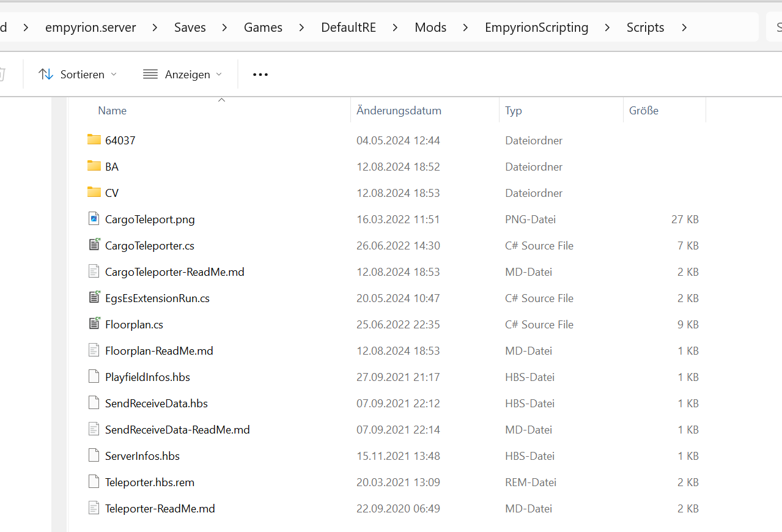Sort by the Änderungsdatum column header
This screenshot has height=532, width=782.
pyautogui.click(x=399, y=111)
